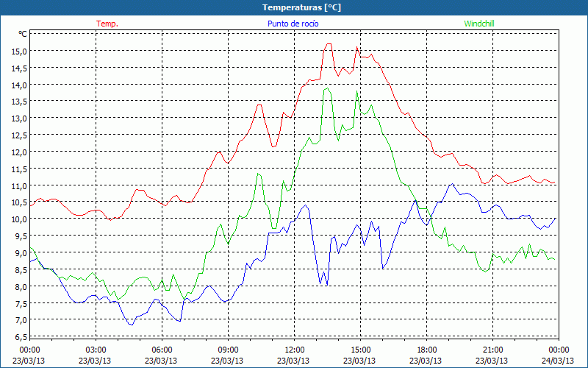588x368 pixels.
Task: Select the blue Punto de rocío legend label
Action: tap(293, 24)
